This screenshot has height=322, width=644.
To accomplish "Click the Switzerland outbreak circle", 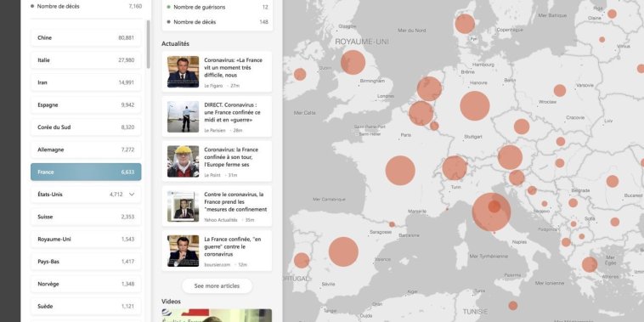I will click(455, 168).
